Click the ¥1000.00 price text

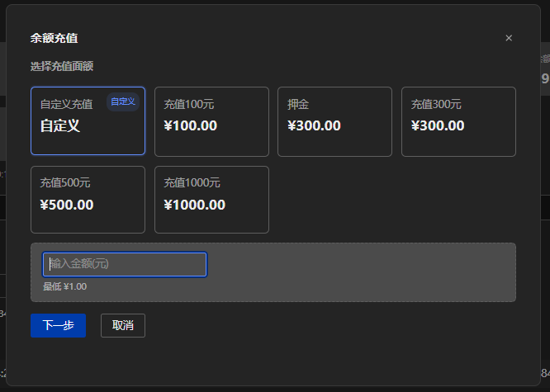[194, 205]
